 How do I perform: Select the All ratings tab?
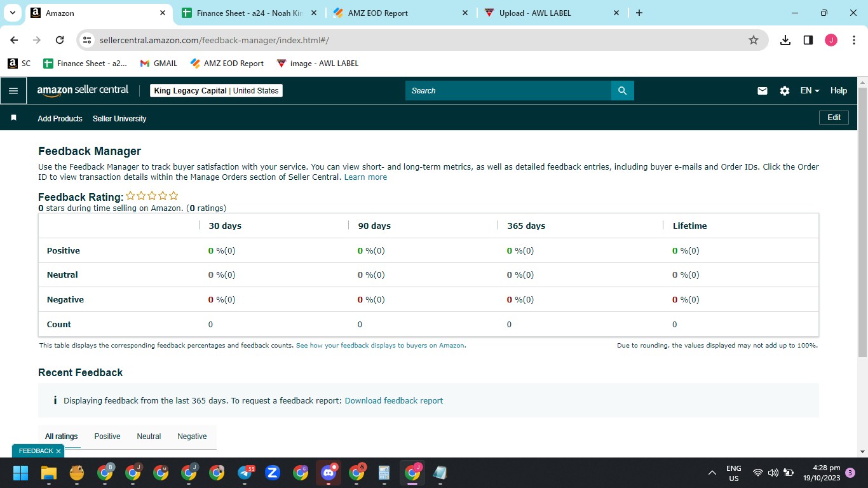[x=62, y=437]
